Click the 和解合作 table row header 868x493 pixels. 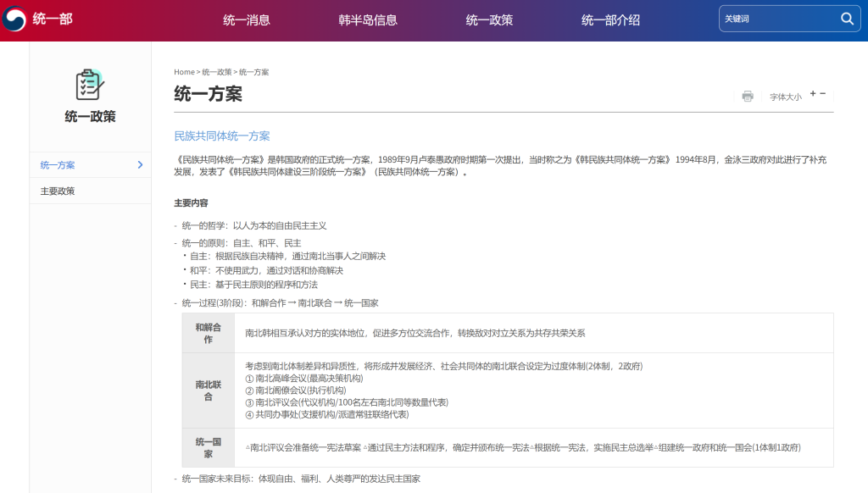(208, 333)
